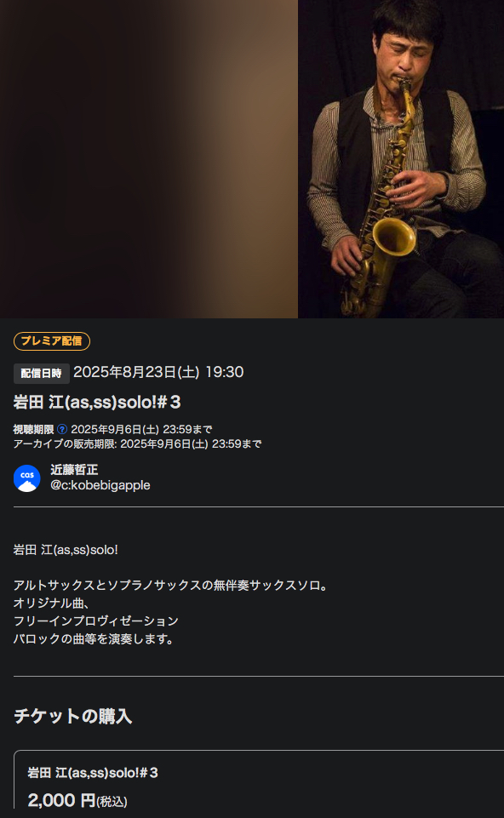The height and width of the screenshot is (818, 504).
Task: Open the blue cas channel avatar
Action: click(x=27, y=478)
